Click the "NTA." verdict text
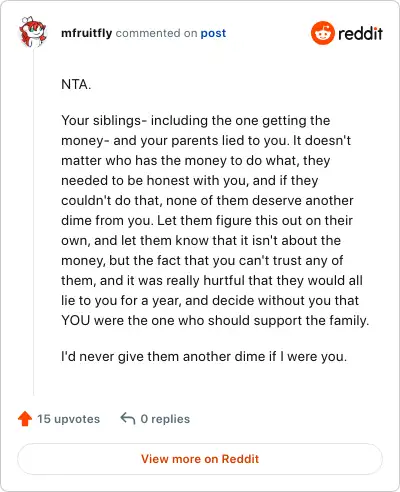This screenshot has width=400, height=492. [x=76, y=84]
